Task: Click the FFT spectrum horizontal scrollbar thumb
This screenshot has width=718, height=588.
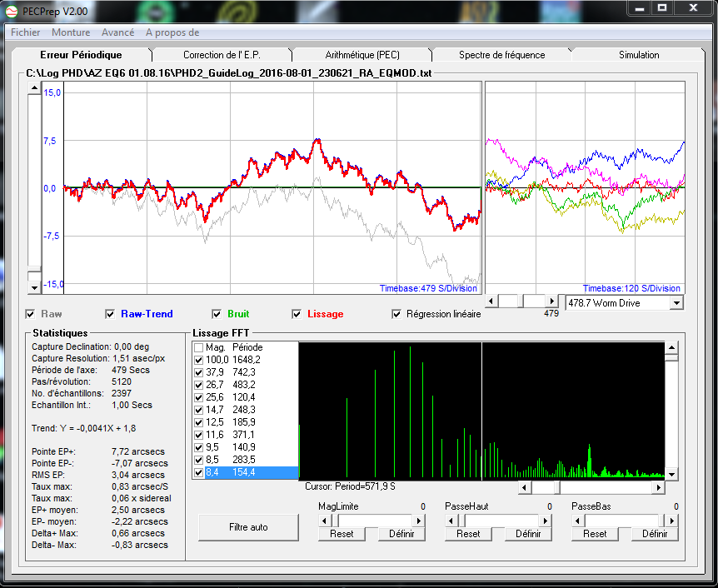Action: pyautogui.click(x=556, y=487)
